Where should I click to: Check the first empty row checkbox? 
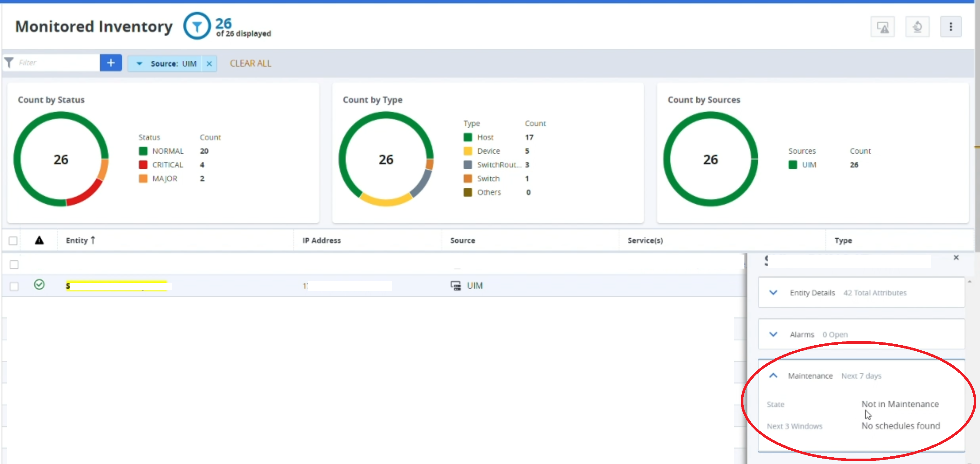tap(14, 264)
